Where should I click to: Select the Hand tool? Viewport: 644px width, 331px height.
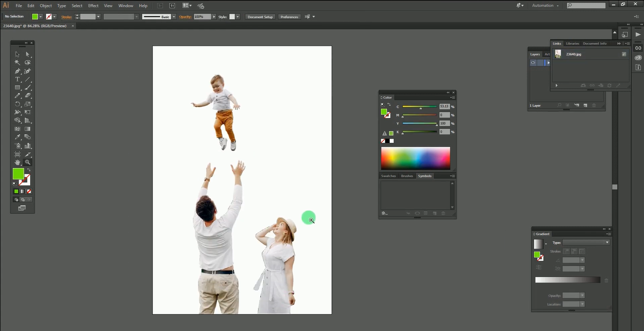tap(17, 162)
